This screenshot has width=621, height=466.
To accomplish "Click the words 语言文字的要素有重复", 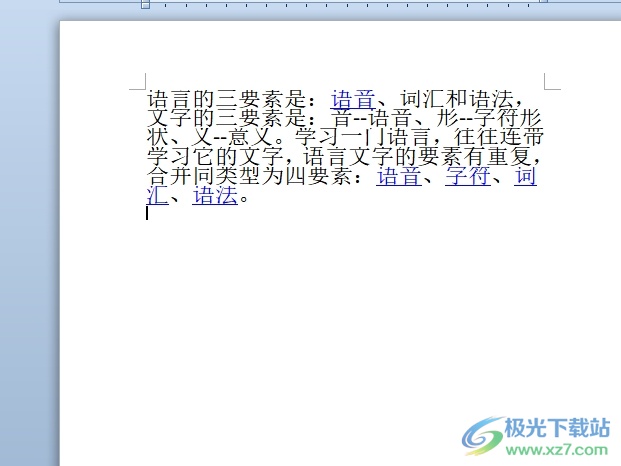I will 417,157.
